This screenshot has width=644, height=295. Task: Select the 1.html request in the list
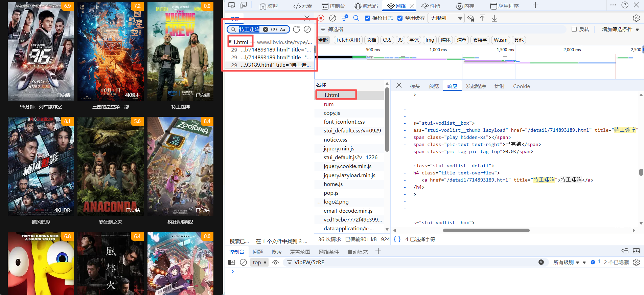coord(350,95)
